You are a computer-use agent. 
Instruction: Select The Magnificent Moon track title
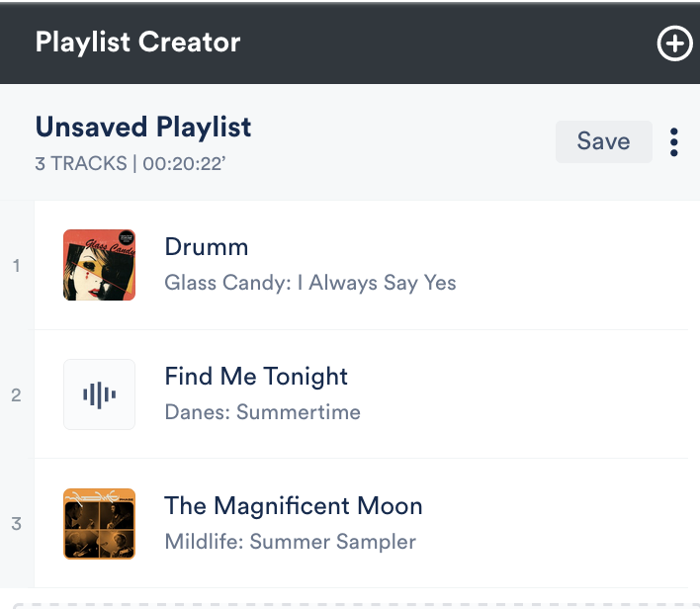coord(294,506)
